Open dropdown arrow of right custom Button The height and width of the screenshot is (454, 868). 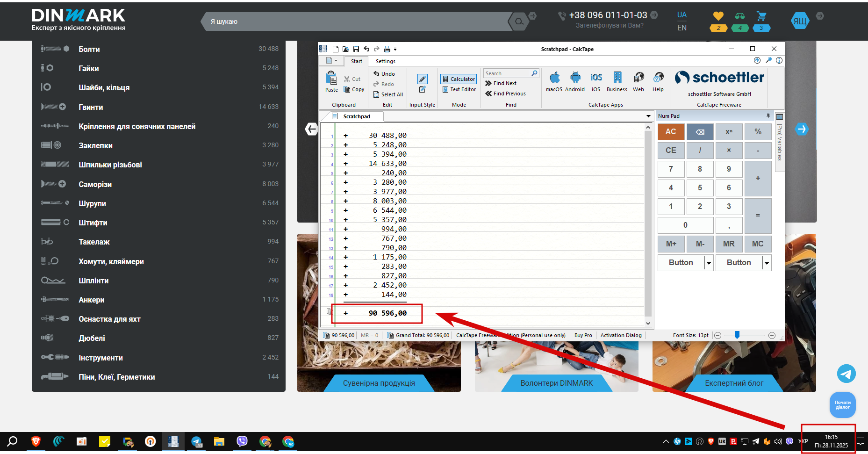coord(767,263)
